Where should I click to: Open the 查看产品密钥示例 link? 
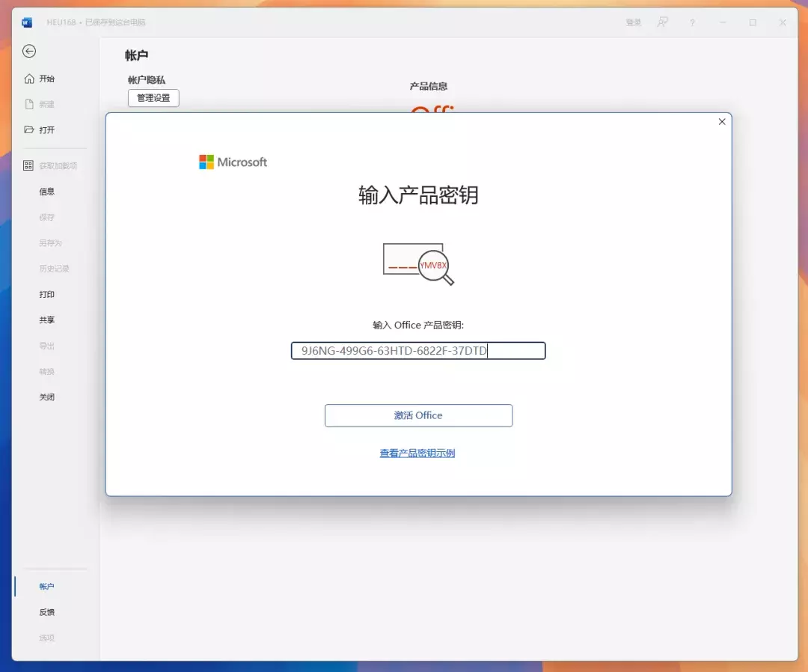point(417,453)
